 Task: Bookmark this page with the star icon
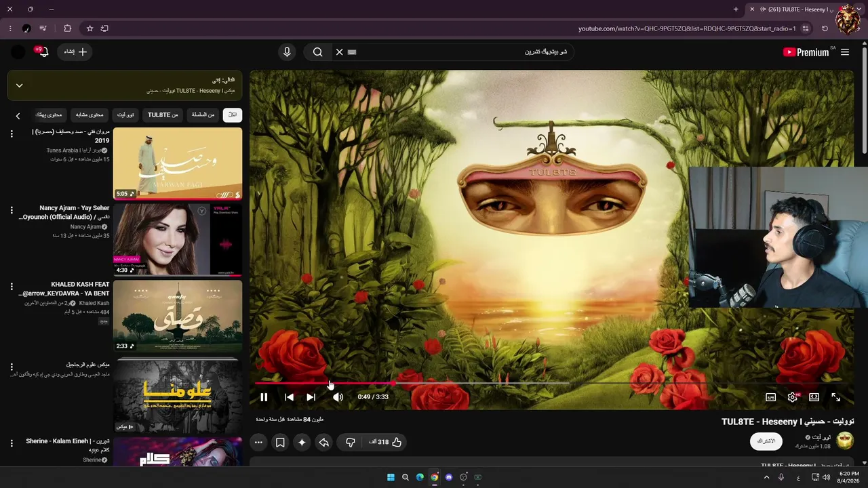[x=90, y=28]
